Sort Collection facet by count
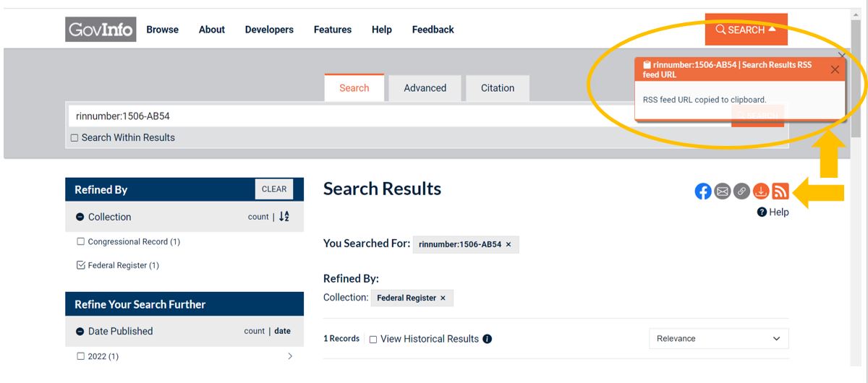 coord(258,217)
